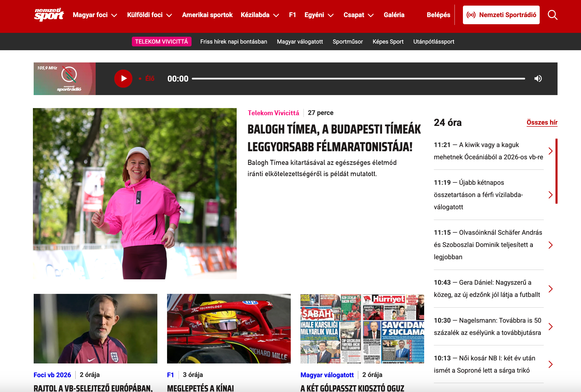Open the search magnifier icon
The image size is (581, 392).
[x=552, y=15]
